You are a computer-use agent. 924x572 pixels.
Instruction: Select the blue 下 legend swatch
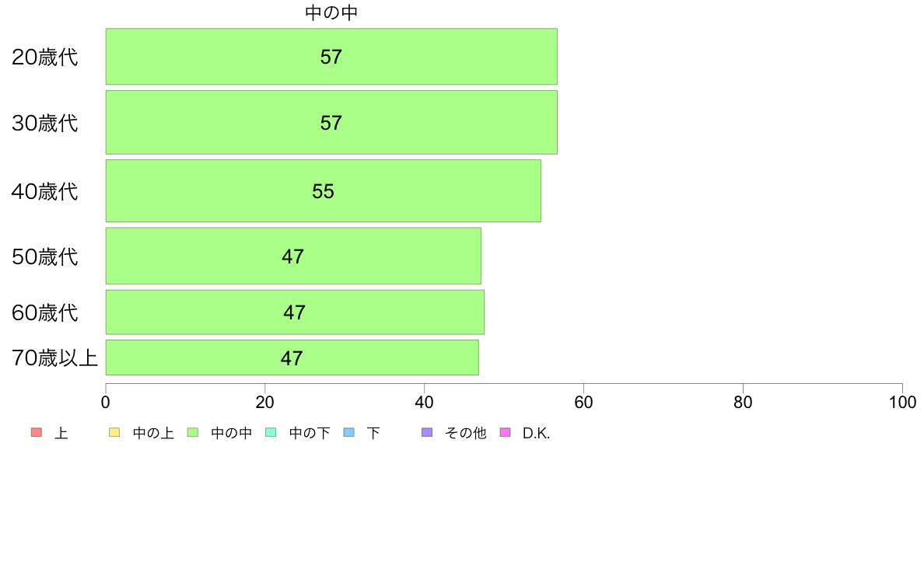pos(349,433)
